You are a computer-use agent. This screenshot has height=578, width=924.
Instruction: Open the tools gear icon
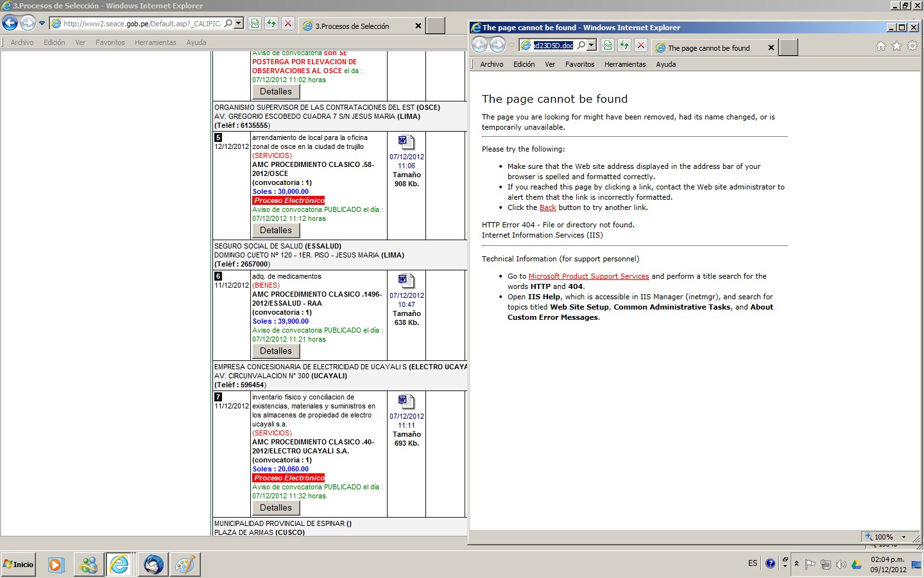912,46
